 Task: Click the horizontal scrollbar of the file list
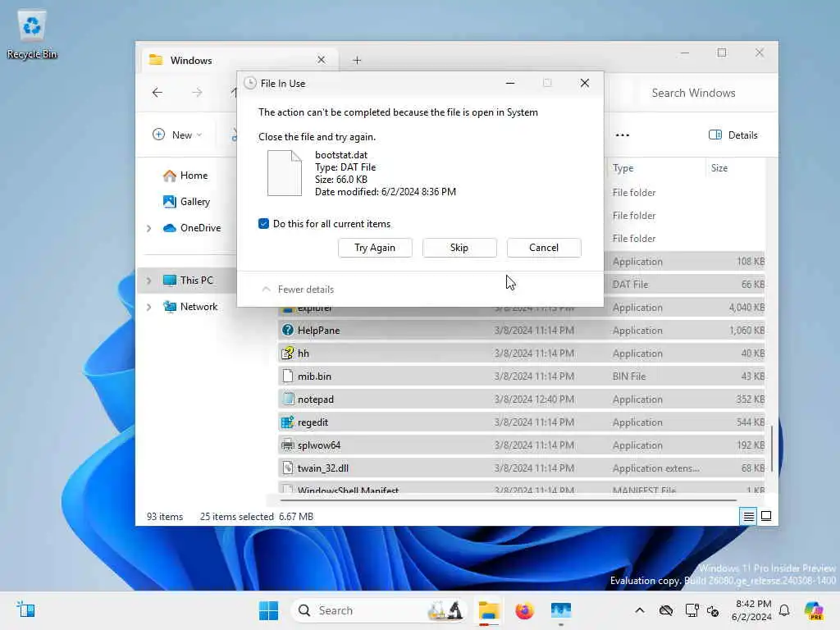508,500
